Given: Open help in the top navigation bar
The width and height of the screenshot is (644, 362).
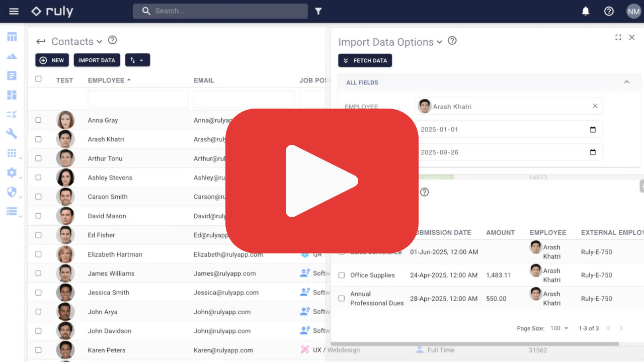Looking at the screenshot, I should click(609, 11).
